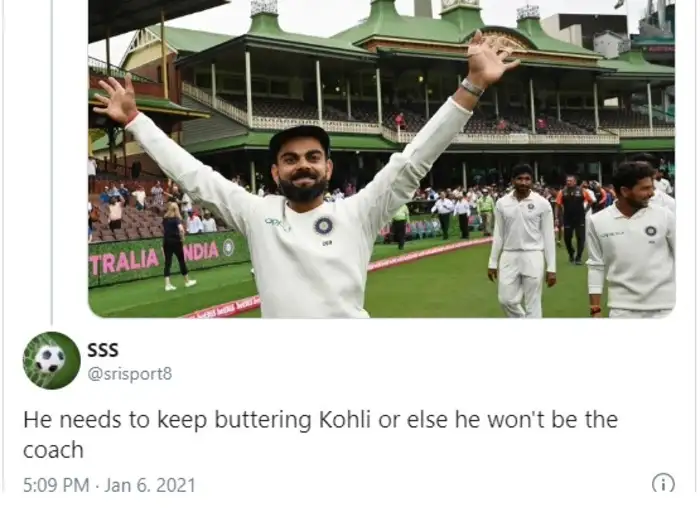Open SSS display name profile

pos(103,350)
